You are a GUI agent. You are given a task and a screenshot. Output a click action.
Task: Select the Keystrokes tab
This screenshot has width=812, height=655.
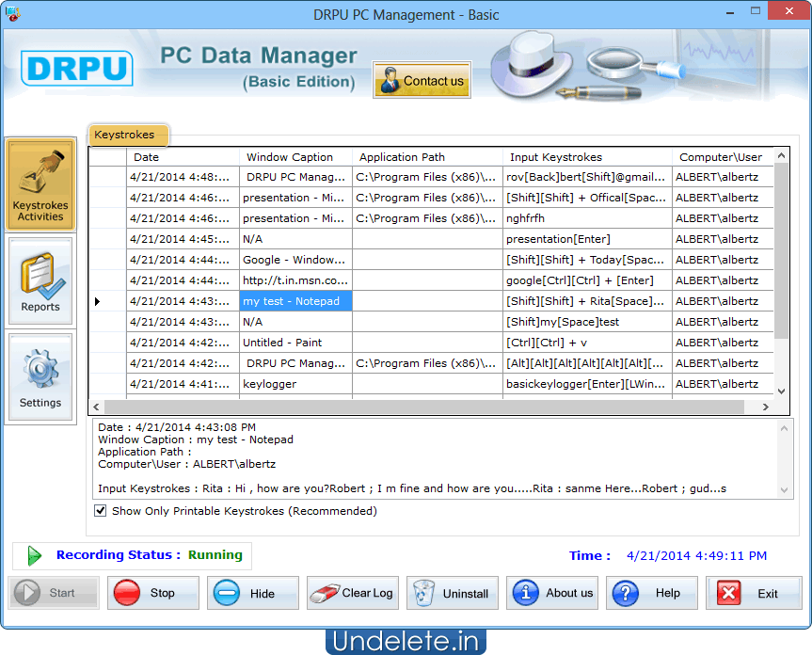click(x=128, y=136)
